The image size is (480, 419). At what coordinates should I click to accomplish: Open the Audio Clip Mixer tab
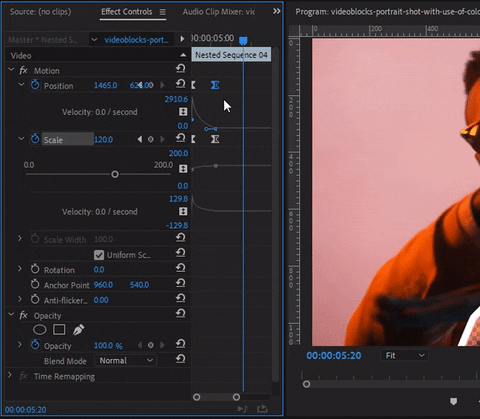(x=219, y=12)
